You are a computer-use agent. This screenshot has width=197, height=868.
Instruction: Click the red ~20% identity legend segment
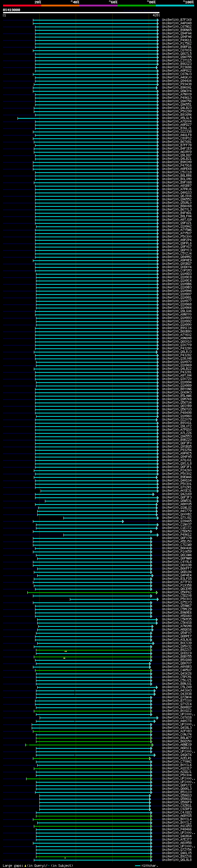point(22,6)
